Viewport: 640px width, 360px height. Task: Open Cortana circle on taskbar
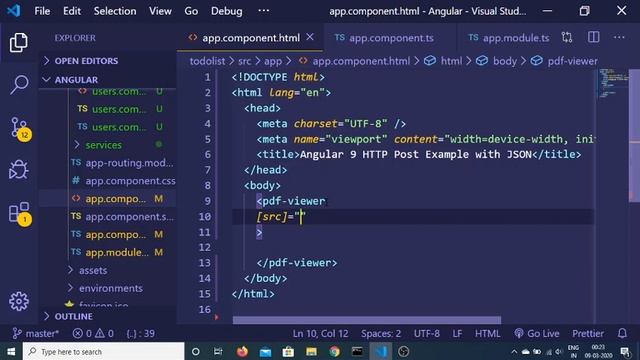(196, 351)
